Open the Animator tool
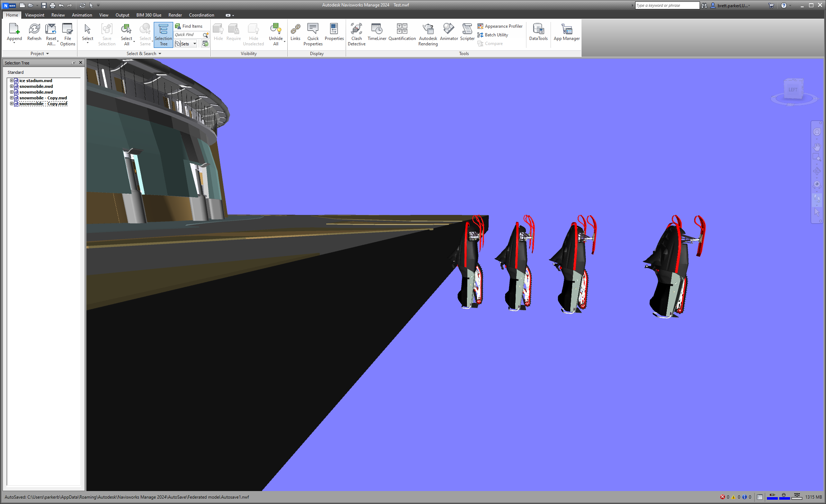 [449, 32]
